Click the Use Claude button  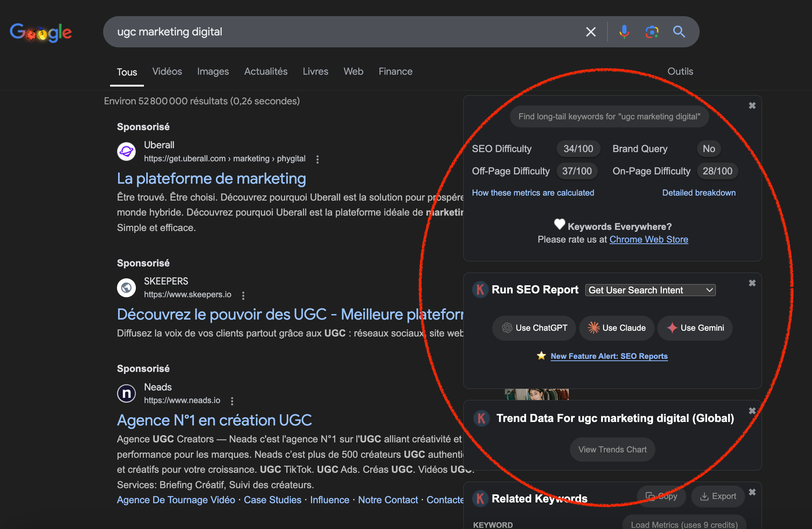pyautogui.click(x=617, y=328)
